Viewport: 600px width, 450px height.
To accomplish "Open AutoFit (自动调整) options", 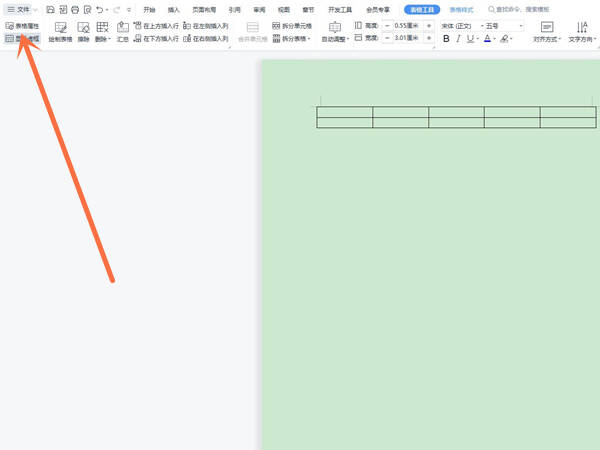I will (x=335, y=32).
